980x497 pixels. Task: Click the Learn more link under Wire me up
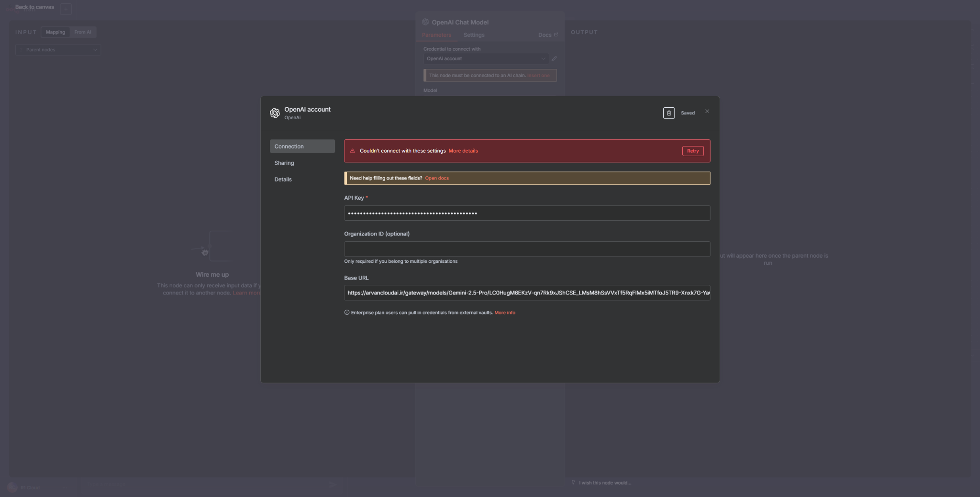(x=246, y=293)
